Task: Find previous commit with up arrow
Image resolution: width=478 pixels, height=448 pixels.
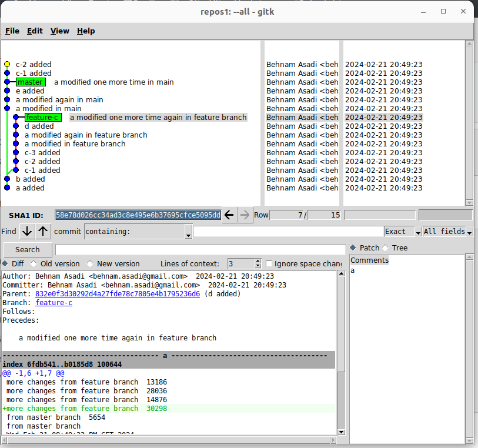Action: [44, 231]
